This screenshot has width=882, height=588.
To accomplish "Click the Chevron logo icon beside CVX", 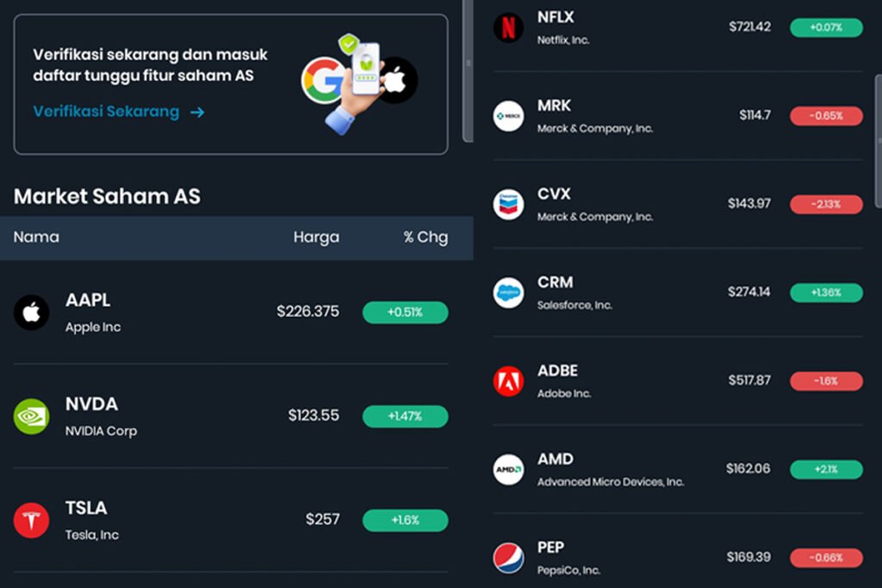I will pos(508,204).
